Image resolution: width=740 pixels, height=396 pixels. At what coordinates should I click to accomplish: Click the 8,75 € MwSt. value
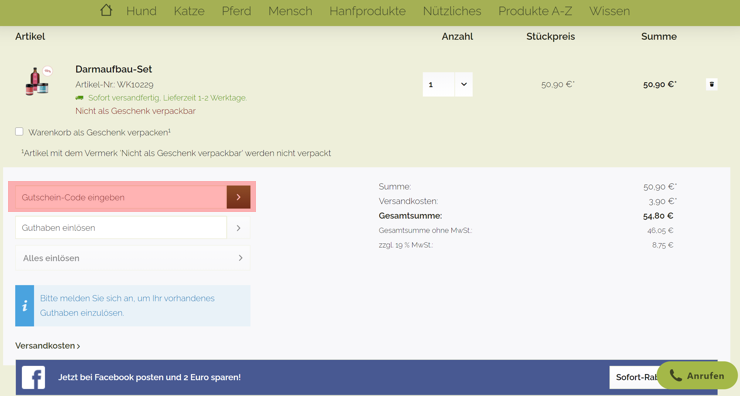[x=663, y=245]
